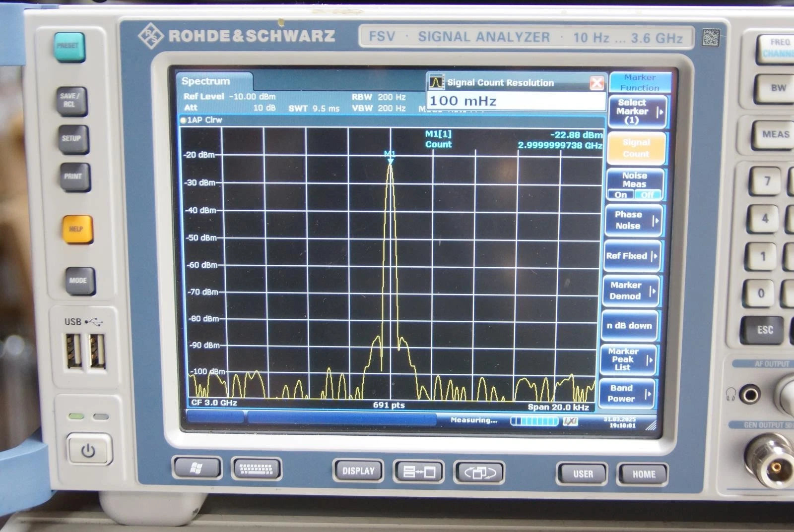Push the Windows start key below screen

point(197,467)
